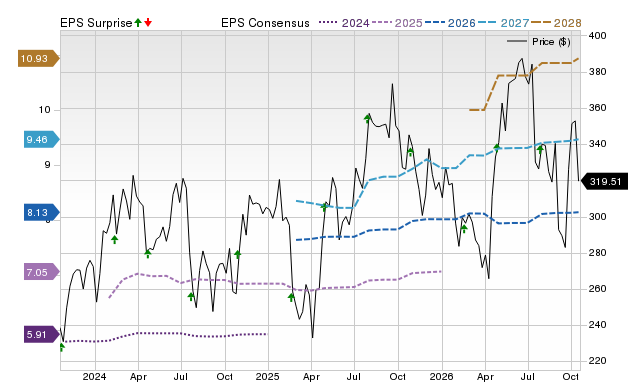Click the last Oct label on the time axis
The height and width of the screenshot is (382, 640).
tap(571, 376)
